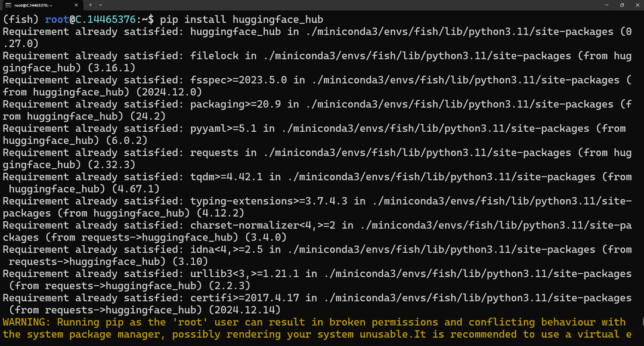Restore down the terminal window

(x=622, y=5)
